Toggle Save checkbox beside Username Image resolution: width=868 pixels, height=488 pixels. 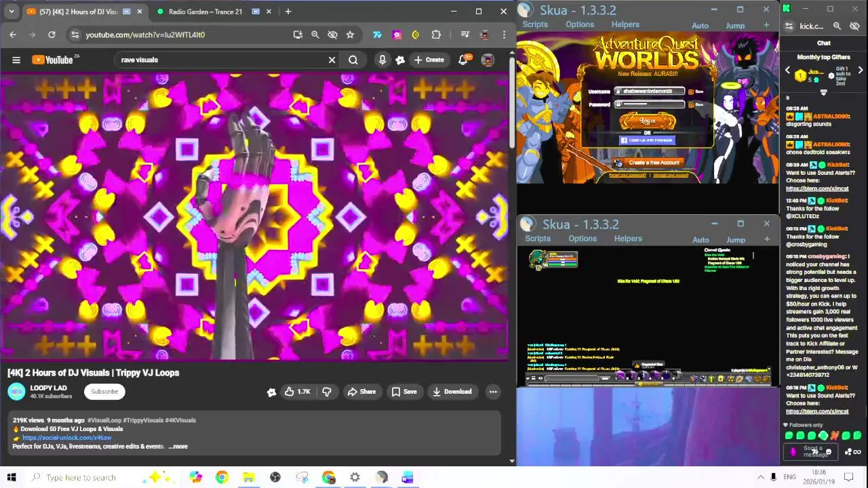pos(691,91)
